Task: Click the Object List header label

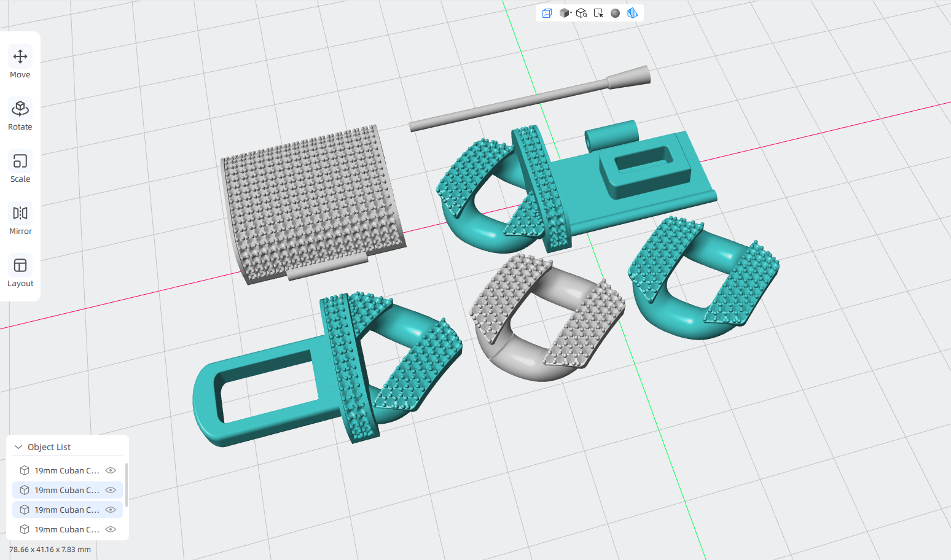Action: coord(49,447)
